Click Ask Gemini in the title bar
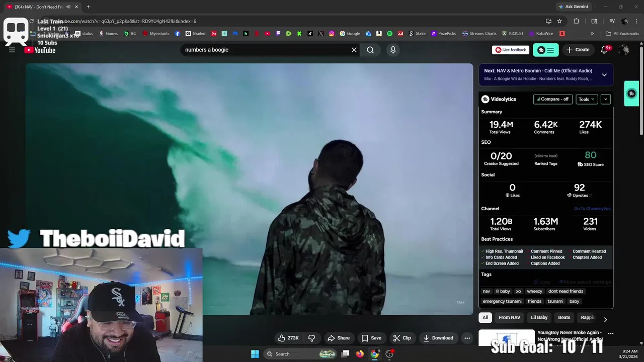Viewport: 644px width, 362px height. point(573,7)
